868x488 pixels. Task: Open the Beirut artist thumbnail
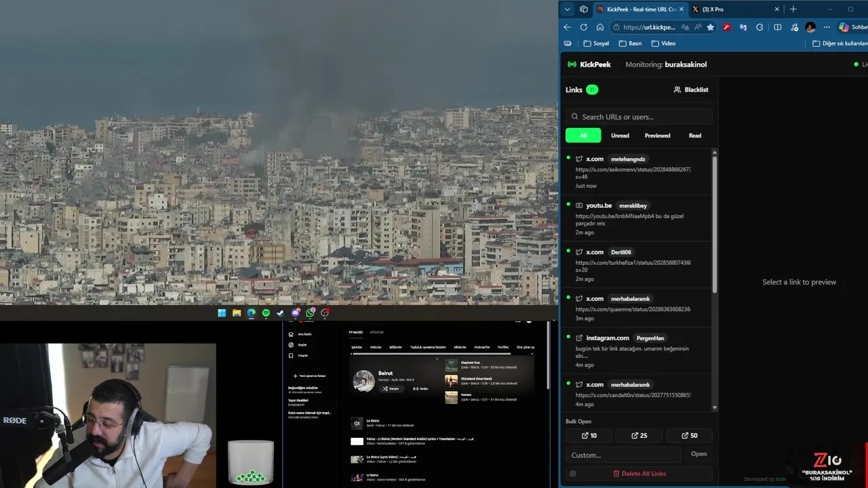(364, 381)
